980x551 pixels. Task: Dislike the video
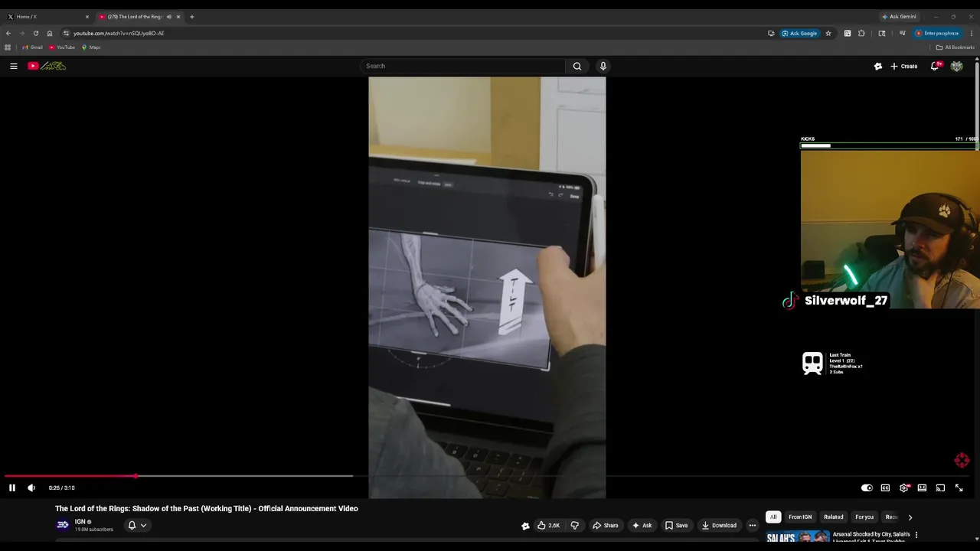575,525
